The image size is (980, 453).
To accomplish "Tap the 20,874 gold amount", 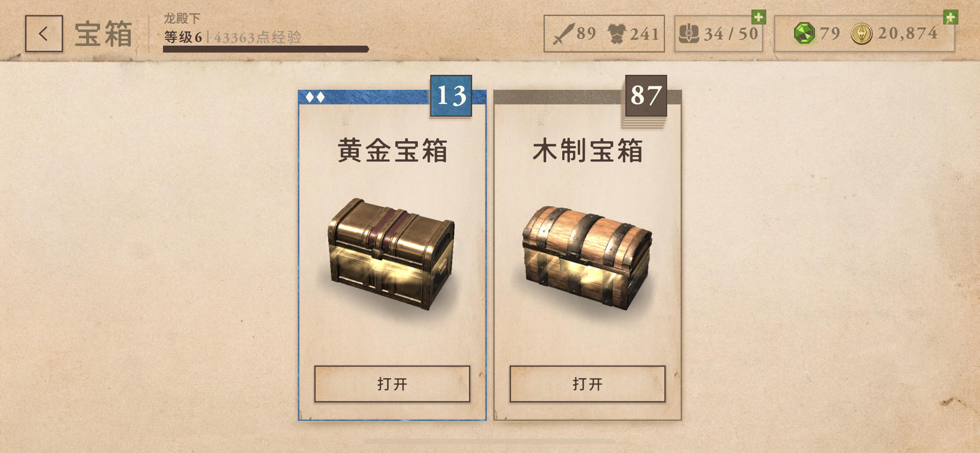I will pyautogui.click(x=908, y=33).
